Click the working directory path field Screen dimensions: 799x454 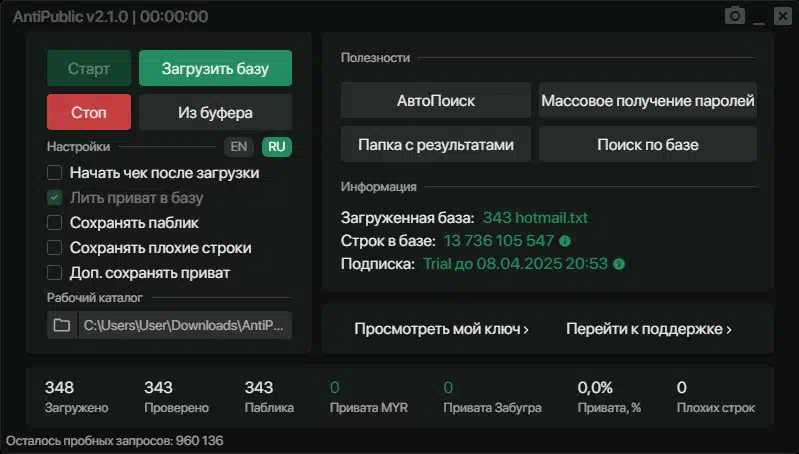(184, 325)
